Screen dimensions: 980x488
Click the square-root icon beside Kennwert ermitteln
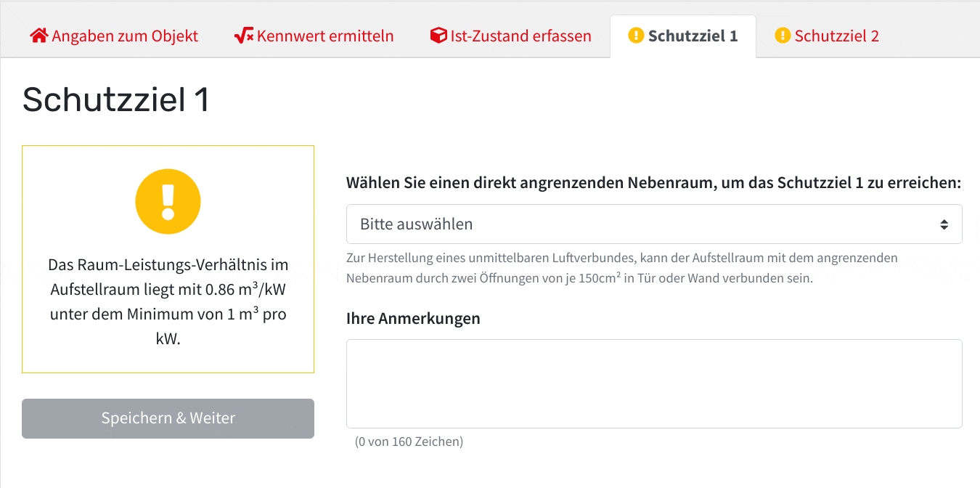(244, 36)
